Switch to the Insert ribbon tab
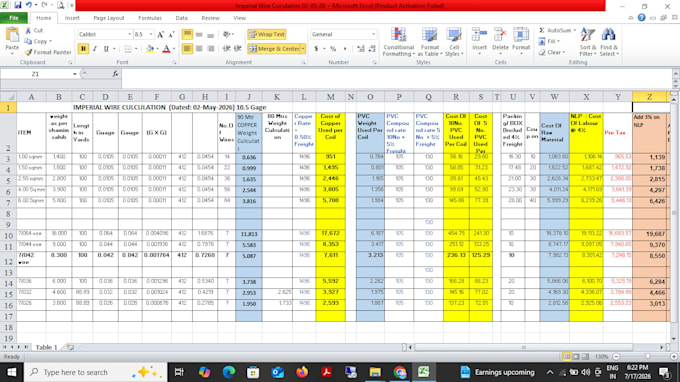The height and width of the screenshot is (382, 680). pos(72,18)
